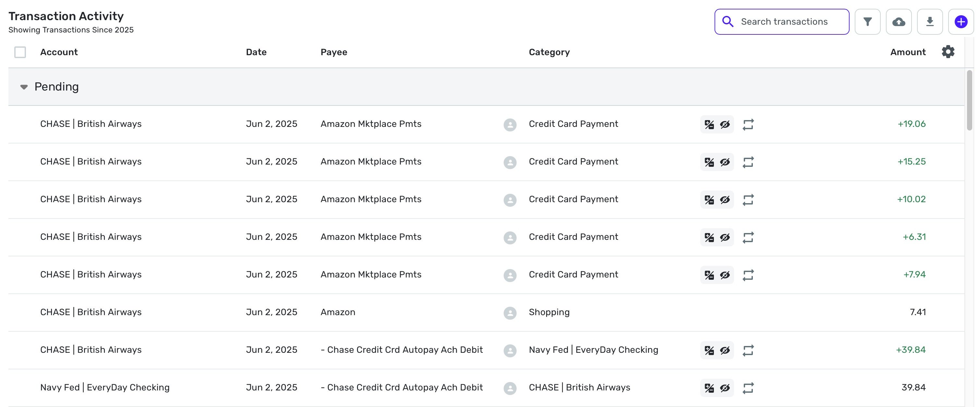Click the transfer arrows icon on +19.06 row
This screenshot has width=980, height=407.
pos(748,124)
